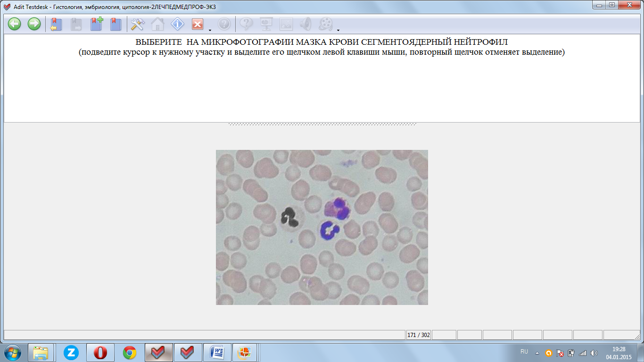The height and width of the screenshot is (362, 644).
Task: Click the small purple platelet cluster near top
Action: click(x=348, y=163)
